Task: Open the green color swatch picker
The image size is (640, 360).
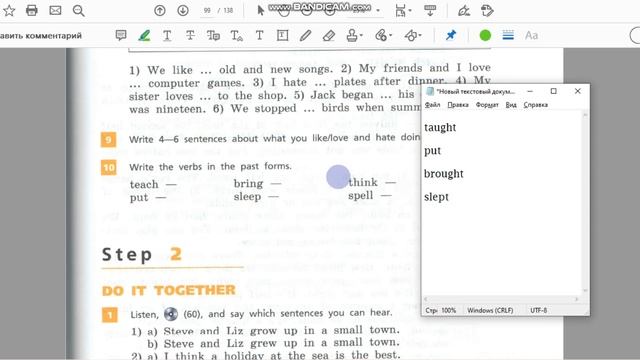Action: [485, 36]
